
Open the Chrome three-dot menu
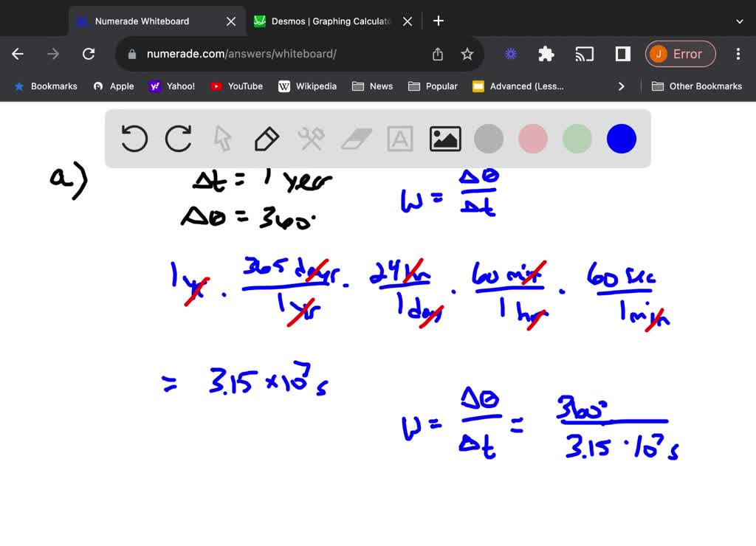point(738,53)
